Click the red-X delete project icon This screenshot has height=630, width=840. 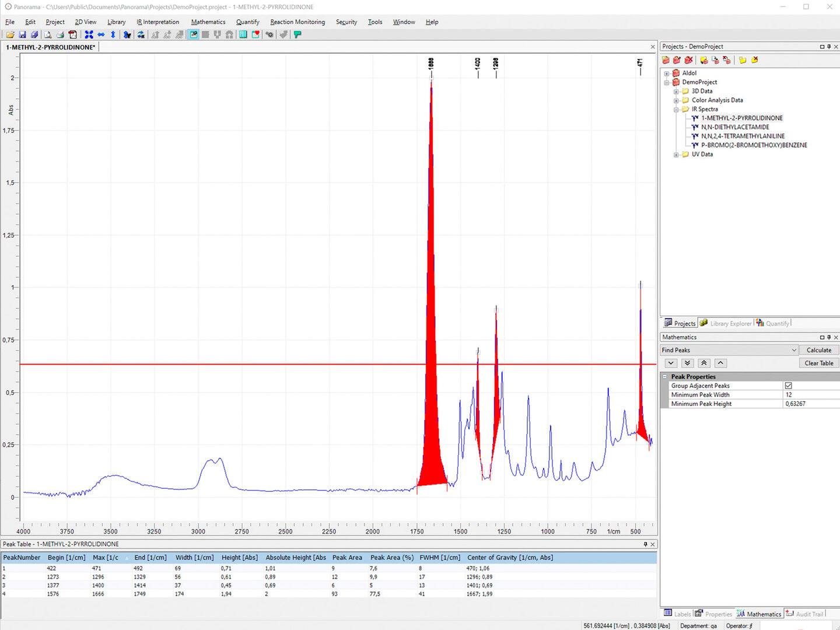click(x=689, y=60)
